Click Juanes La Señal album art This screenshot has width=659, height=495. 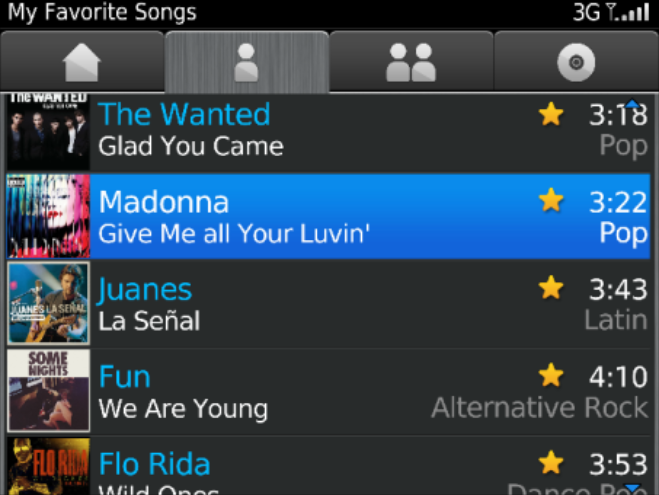coord(48,303)
